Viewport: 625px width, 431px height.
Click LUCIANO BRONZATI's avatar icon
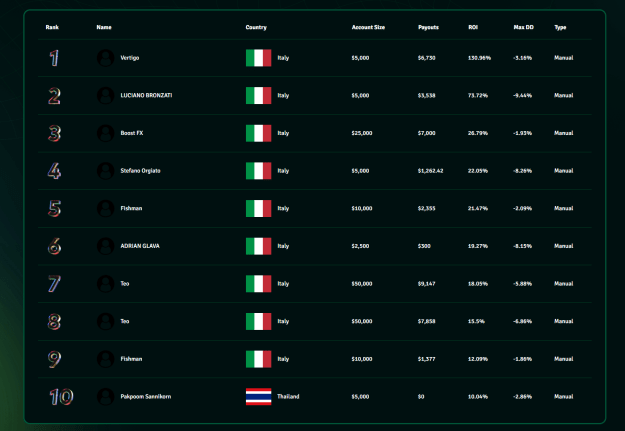106,96
